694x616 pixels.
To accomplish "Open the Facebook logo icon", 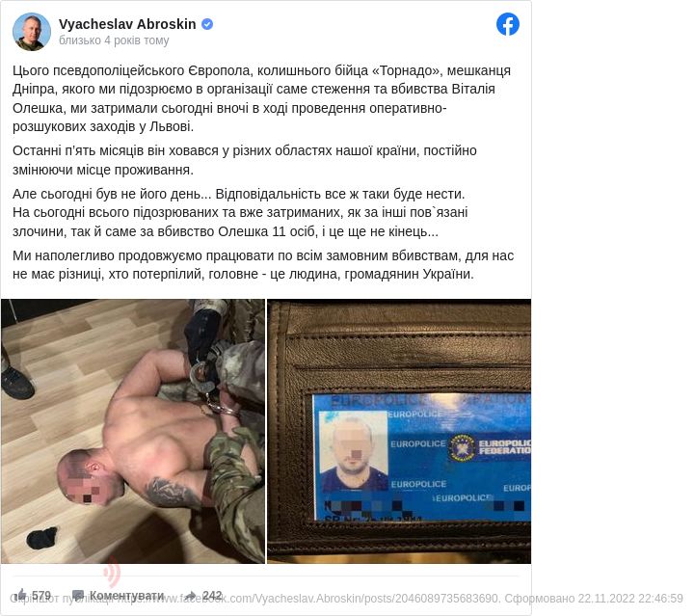I will tap(507, 24).
